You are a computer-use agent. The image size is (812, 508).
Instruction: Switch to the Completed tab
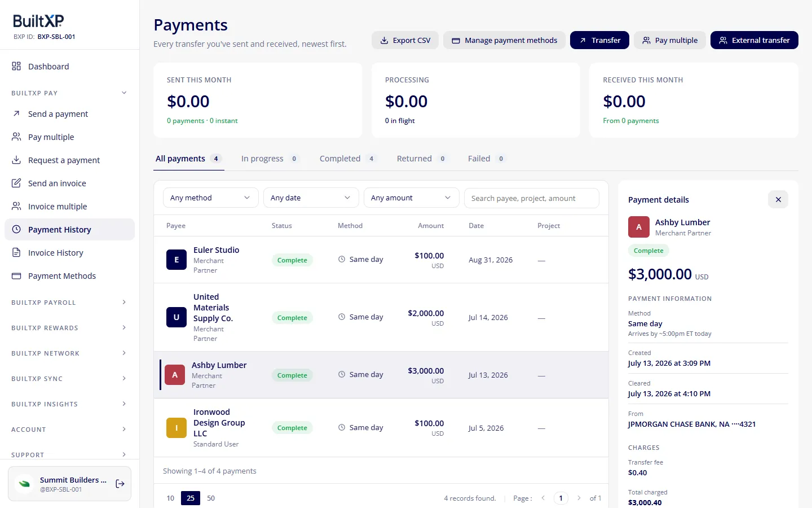[x=348, y=159]
